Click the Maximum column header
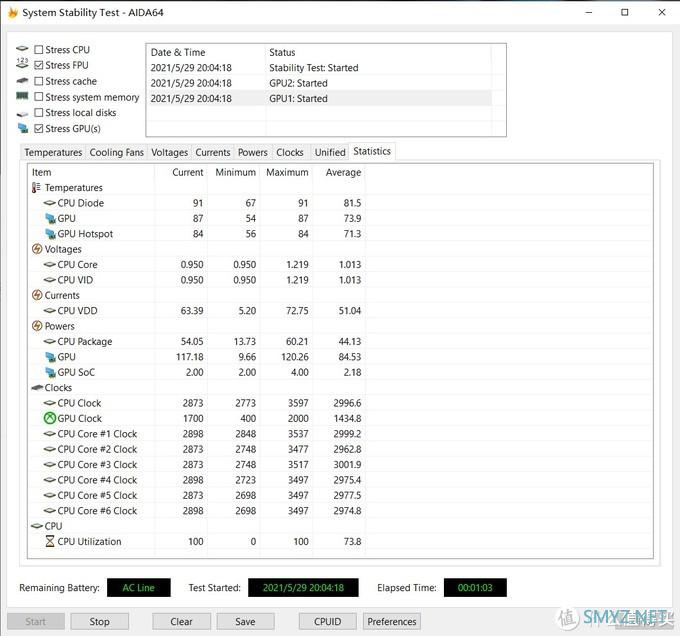The width and height of the screenshot is (680, 636). tap(286, 173)
